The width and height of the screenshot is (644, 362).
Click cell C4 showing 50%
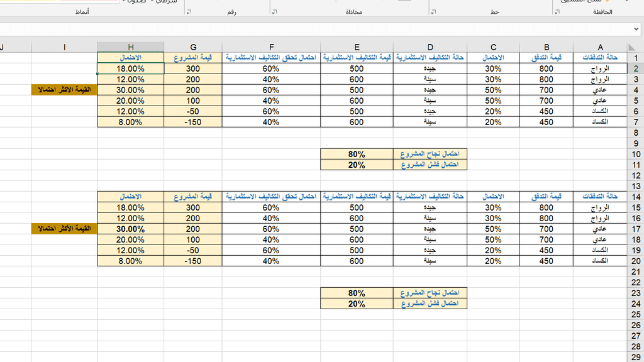click(x=493, y=90)
